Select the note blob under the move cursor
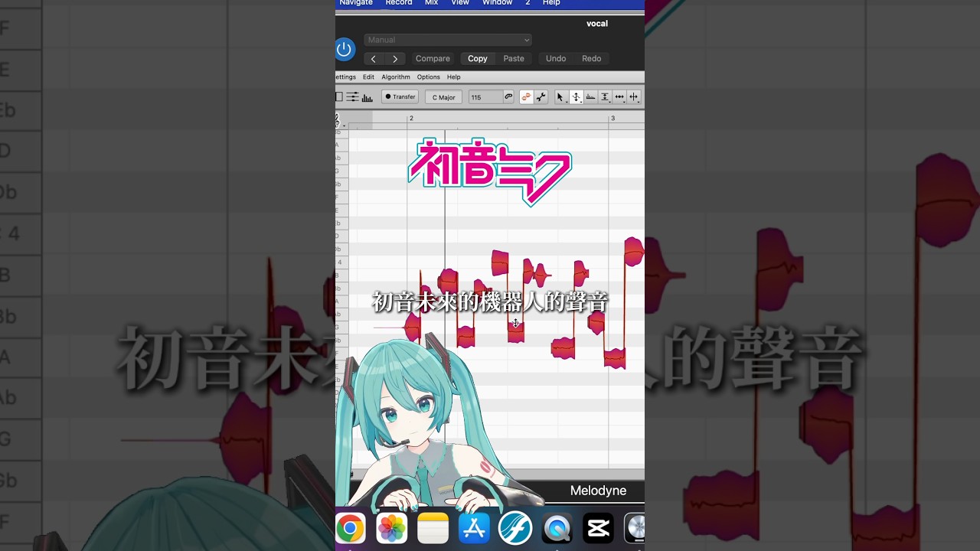This screenshot has height=551, width=980. (x=516, y=331)
